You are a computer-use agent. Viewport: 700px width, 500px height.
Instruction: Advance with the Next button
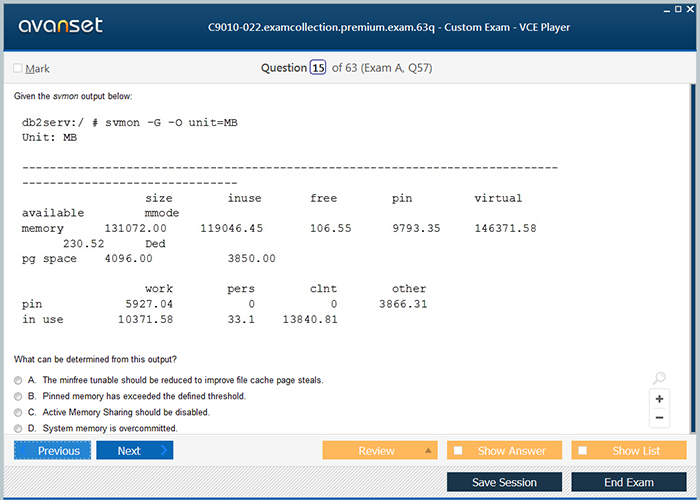[134, 451]
